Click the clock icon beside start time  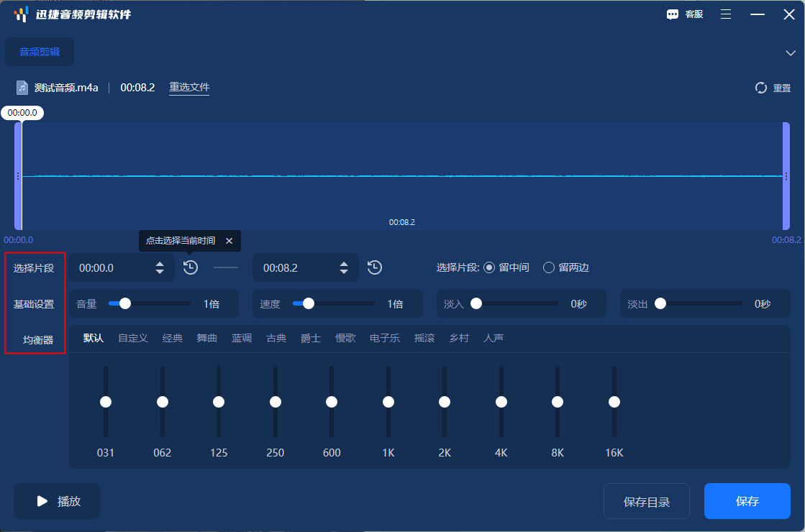pos(190,267)
